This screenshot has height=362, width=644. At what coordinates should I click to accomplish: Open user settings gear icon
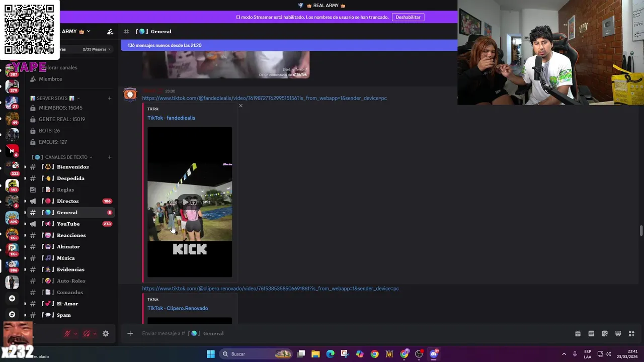pos(106,333)
